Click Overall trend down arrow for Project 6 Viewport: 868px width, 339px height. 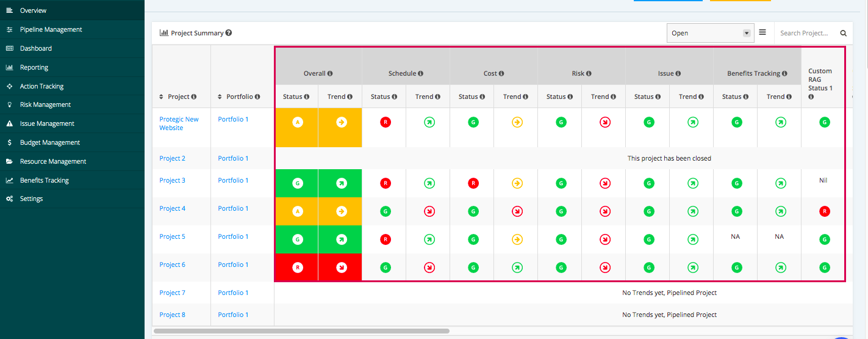(x=341, y=267)
